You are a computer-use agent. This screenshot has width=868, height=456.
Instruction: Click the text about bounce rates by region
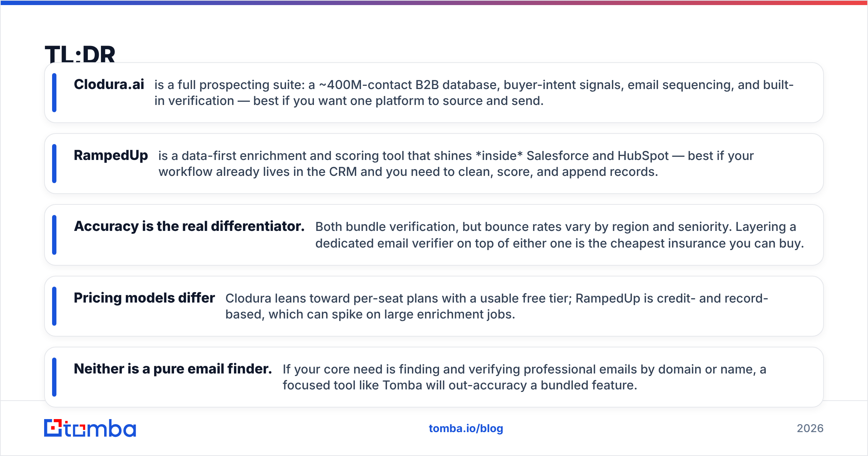pyautogui.click(x=559, y=235)
